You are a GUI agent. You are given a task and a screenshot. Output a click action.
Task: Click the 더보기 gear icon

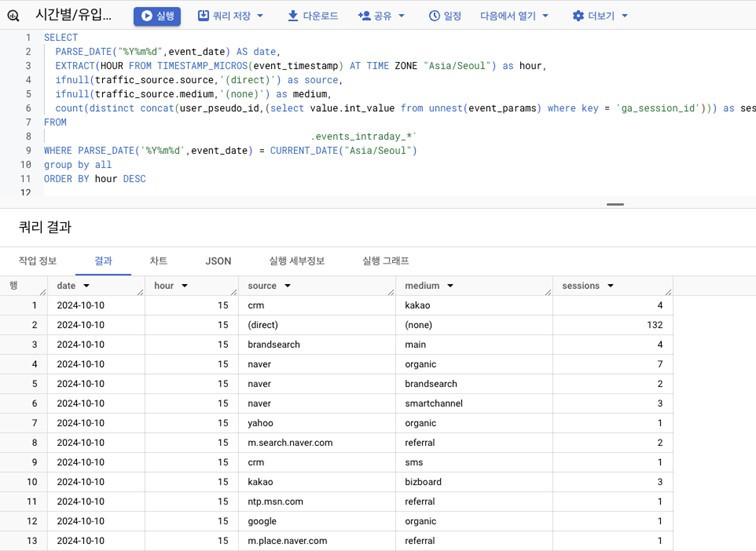tap(578, 16)
